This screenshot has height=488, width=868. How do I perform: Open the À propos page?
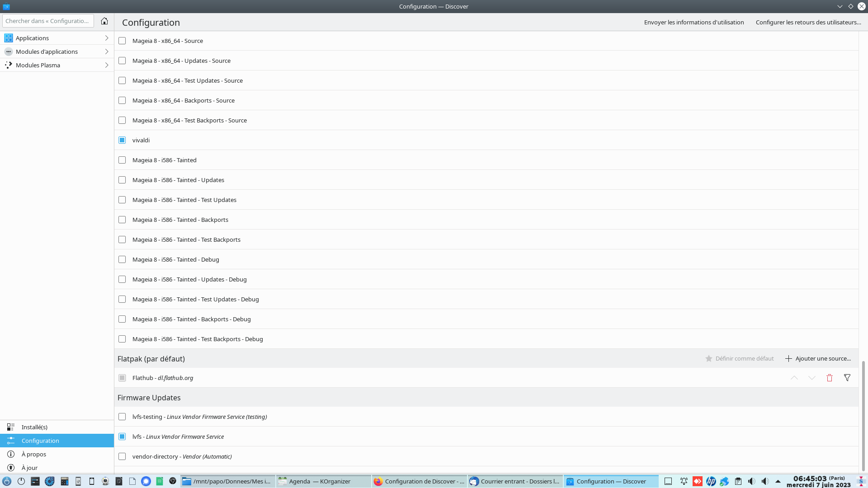point(57,454)
